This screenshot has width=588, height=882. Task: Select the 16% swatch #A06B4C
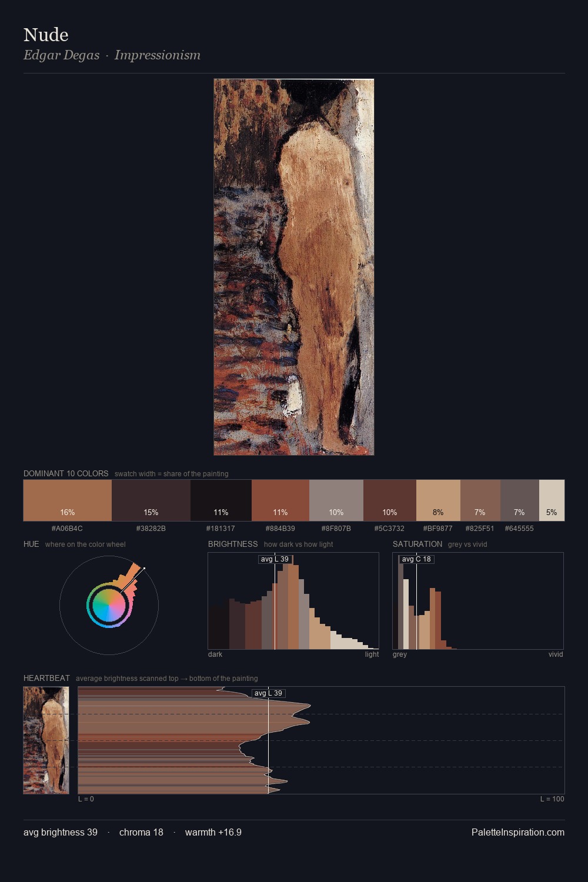tap(68, 500)
